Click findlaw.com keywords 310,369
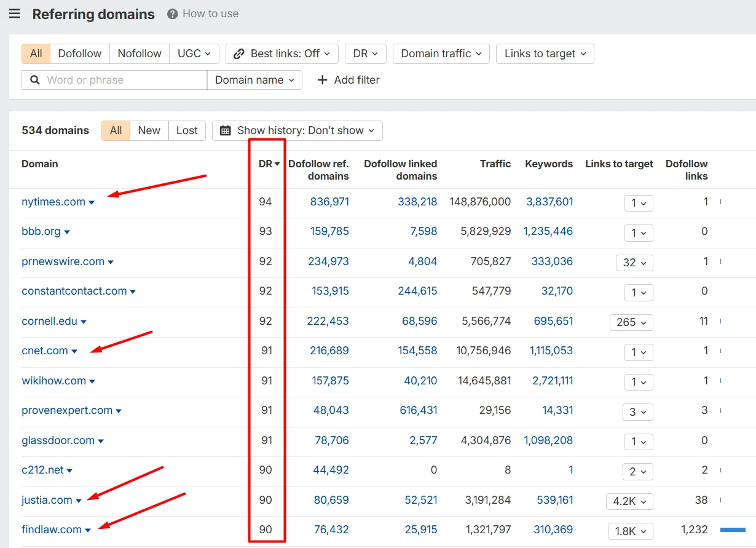 pyautogui.click(x=554, y=530)
